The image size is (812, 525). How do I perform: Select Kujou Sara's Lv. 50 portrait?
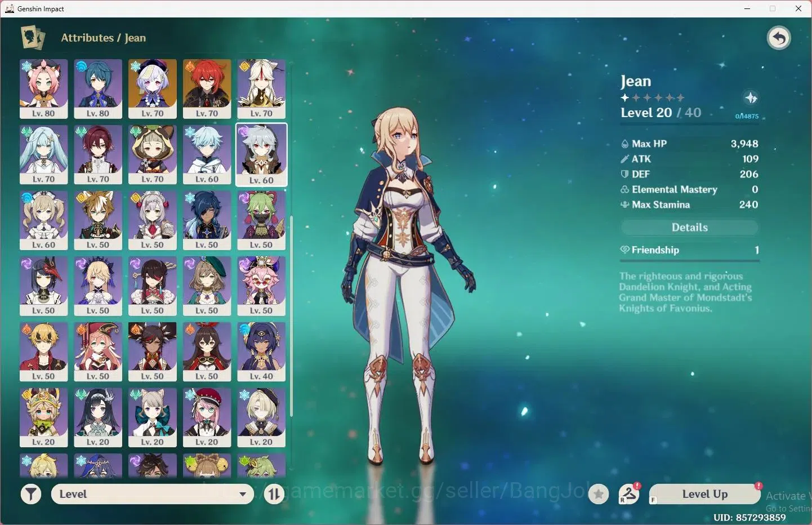(x=43, y=286)
